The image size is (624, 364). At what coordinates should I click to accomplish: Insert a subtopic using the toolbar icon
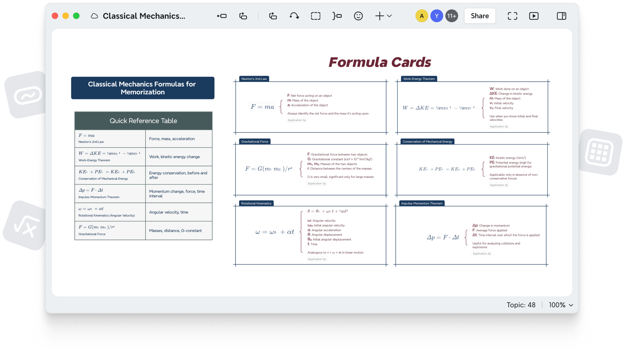click(243, 16)
